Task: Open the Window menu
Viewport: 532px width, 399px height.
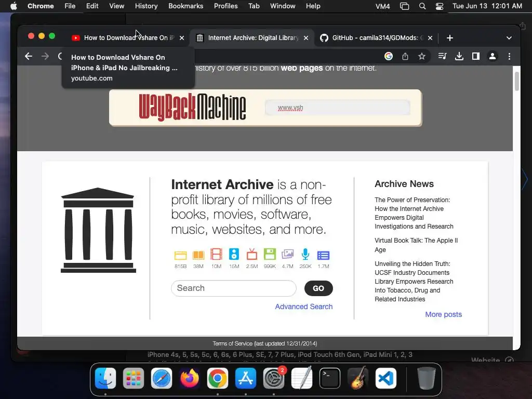Action: coord(283,6)
